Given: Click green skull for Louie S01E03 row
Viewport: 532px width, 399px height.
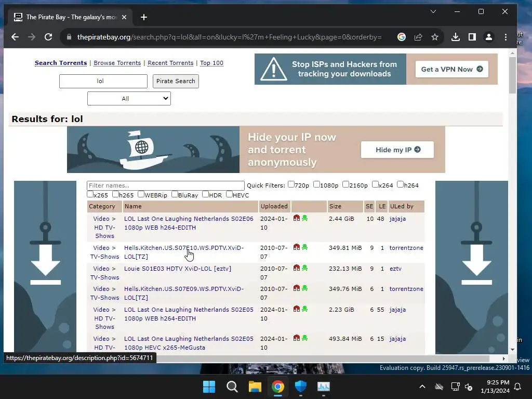Looking at the screenshot, I should coord(304,268).
